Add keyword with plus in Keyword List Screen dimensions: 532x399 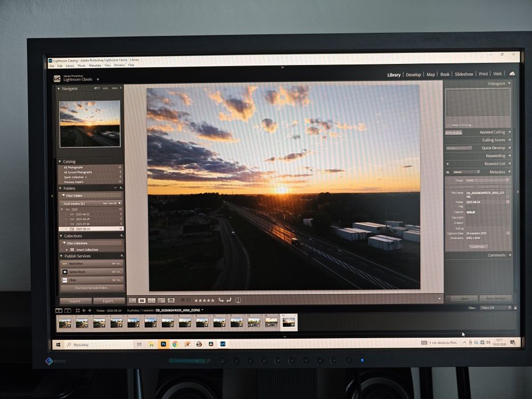448,164
